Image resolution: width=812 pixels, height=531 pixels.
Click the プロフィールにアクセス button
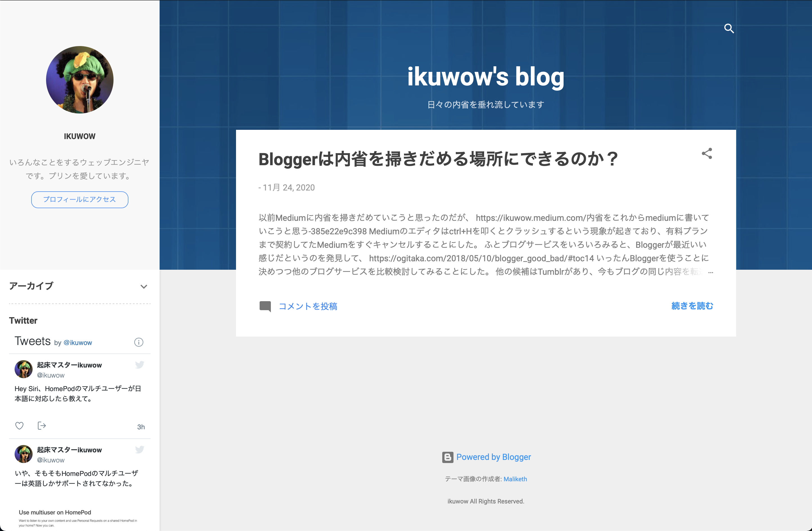[x=80, y=199]
